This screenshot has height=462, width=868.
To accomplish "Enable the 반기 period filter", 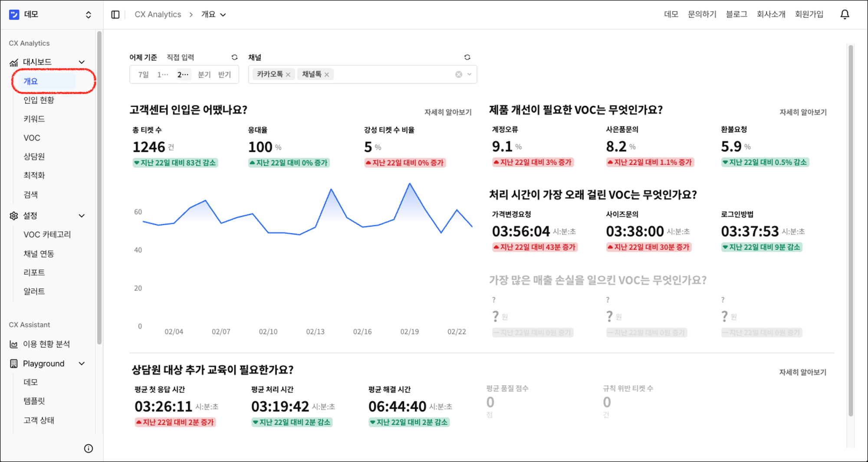I will click(225, 74).
